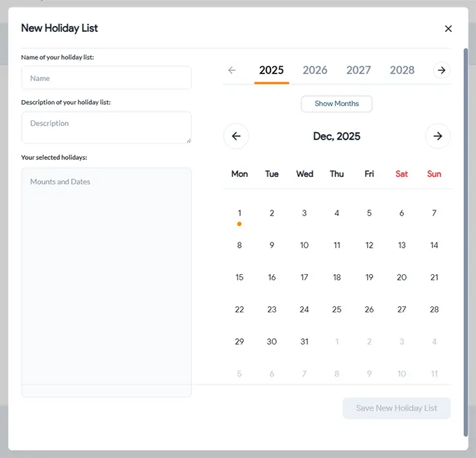The height and width of the screenshot is (458, 476).
Task: Select Saturday December 13
Action: click(x=402, y=246)
